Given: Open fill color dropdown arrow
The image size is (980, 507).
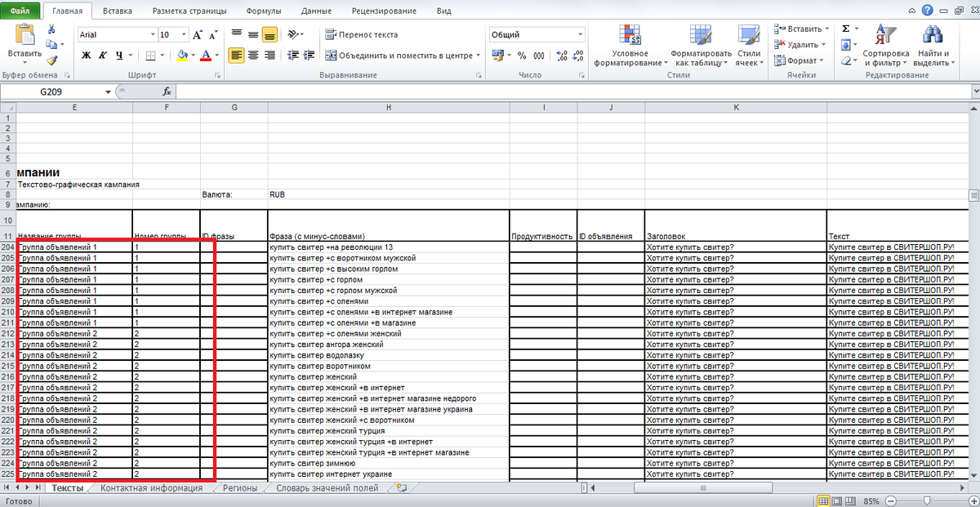Looking at the screenshot, I should coord(193,56).
